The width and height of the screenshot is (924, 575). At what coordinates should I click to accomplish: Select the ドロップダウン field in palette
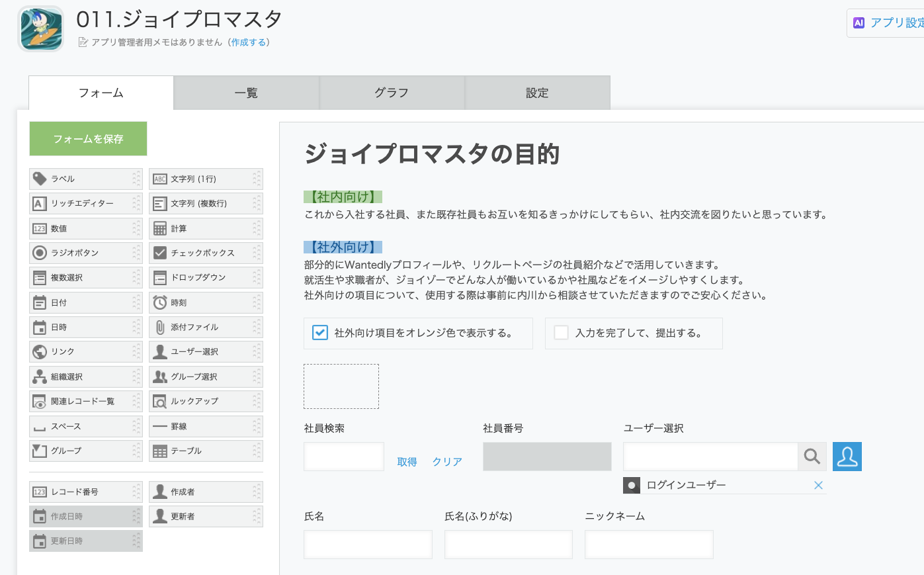(206, 277)
